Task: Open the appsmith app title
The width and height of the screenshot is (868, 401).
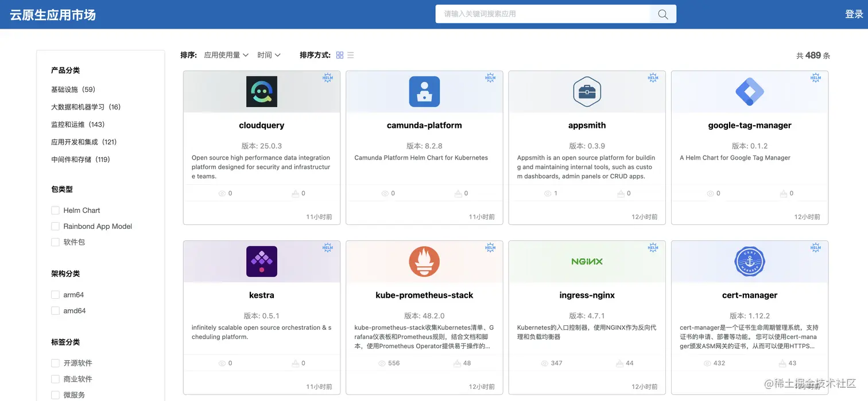Action: click(x=587, y=126)
